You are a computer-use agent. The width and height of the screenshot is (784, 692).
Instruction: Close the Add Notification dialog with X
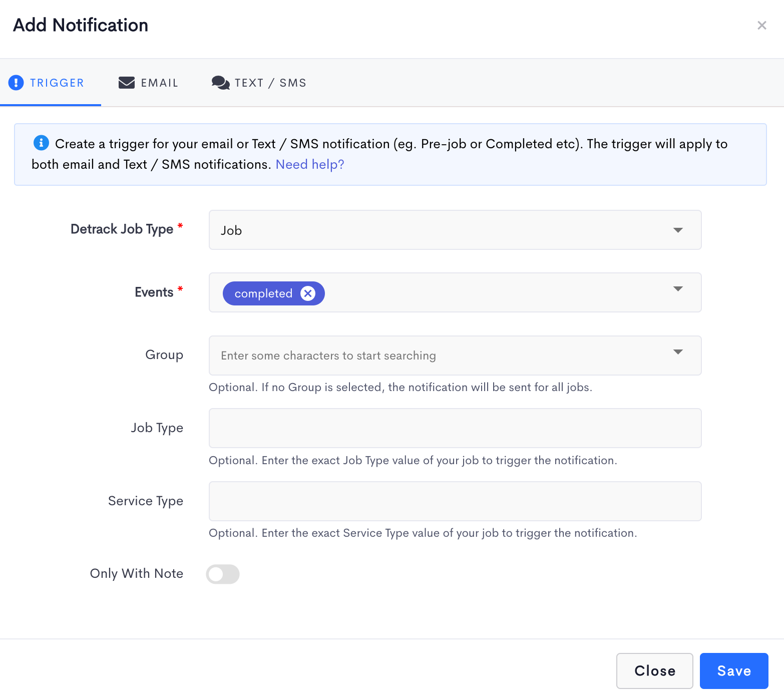coord(761,26)
